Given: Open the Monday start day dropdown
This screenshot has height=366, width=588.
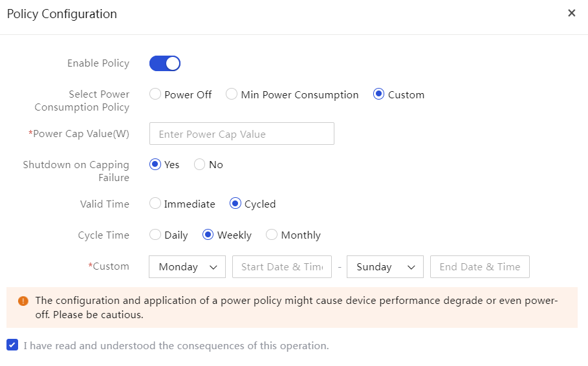Looking at the screenshot, I should tap(187, 266).
